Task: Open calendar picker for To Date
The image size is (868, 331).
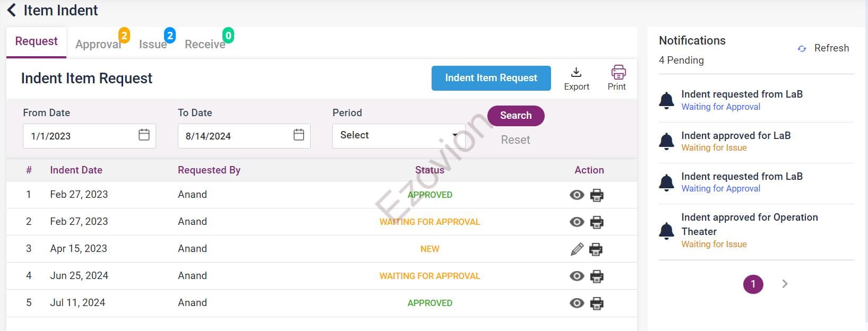Action: click(299, 135)
